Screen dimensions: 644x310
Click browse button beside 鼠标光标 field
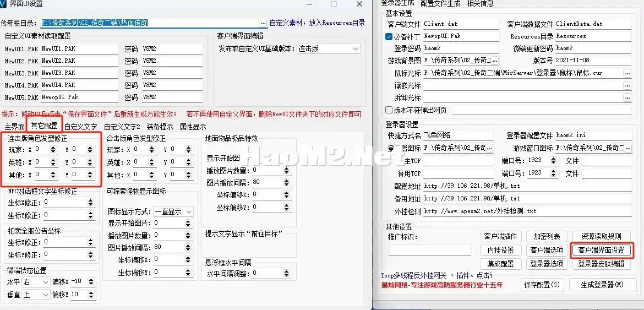pyautogui.click(x=627, y=73)
